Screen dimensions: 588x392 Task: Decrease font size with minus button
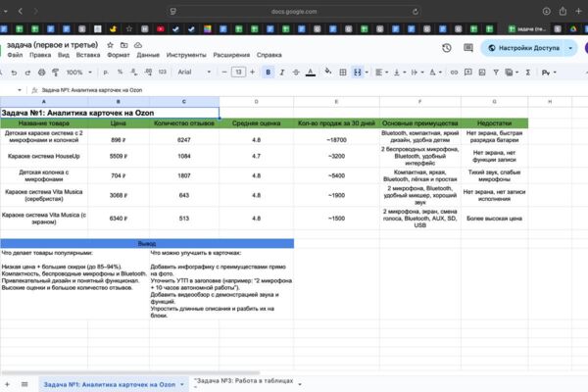[x=224, y=72]
